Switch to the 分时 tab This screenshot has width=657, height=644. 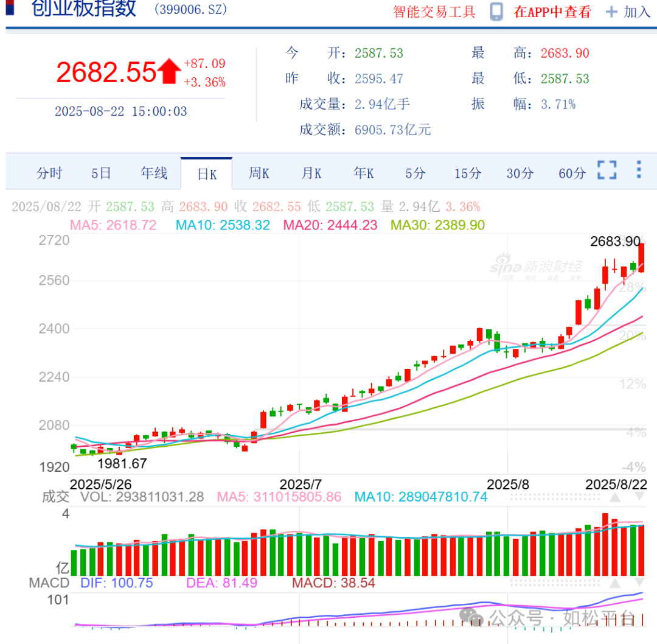(x=49, y=173)
